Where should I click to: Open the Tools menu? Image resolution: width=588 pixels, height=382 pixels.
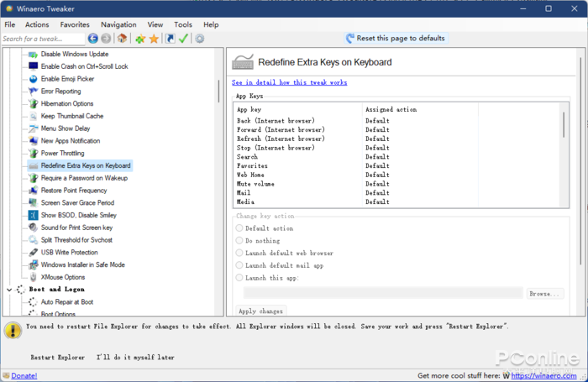(x=183, y=25)
